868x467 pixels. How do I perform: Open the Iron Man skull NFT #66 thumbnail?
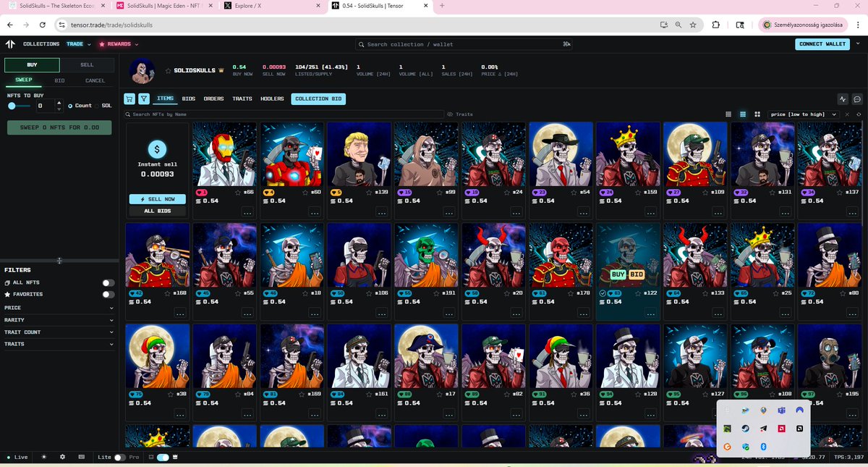click(x=224, y=153)
